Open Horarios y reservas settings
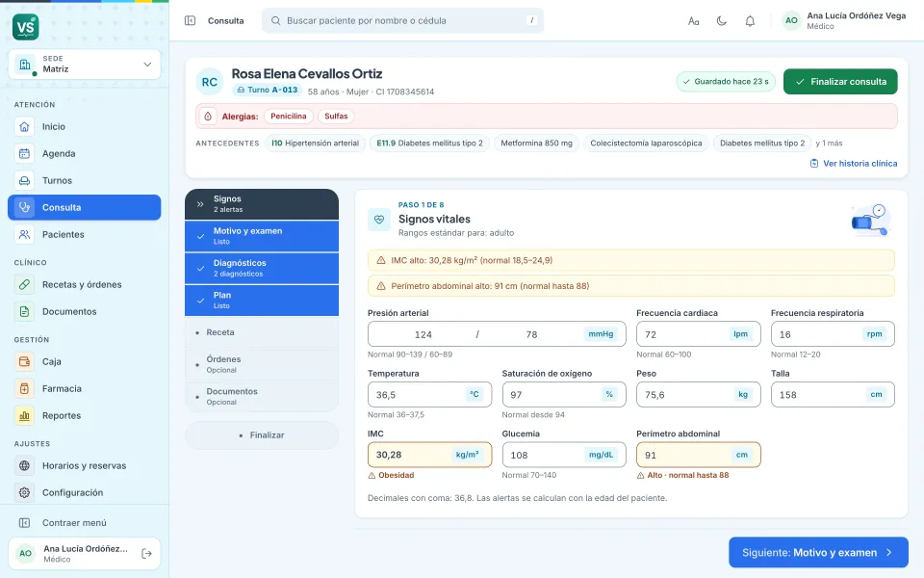 pos(85,466)
